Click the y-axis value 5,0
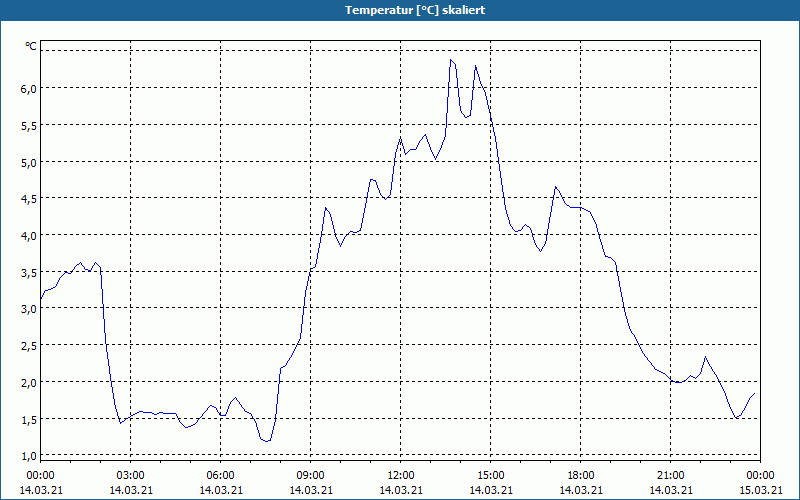 [29, 162]
